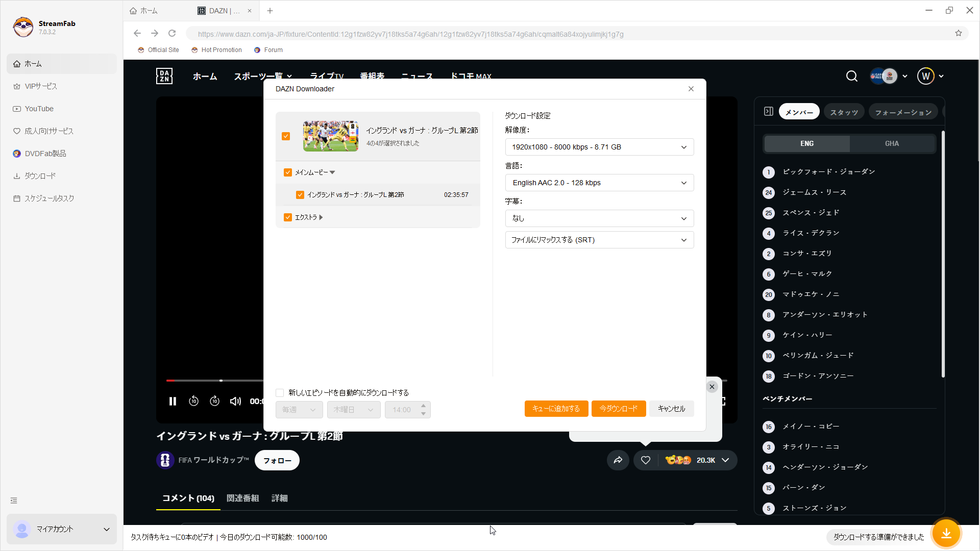The image size is (980, 551).
Task: Open the 詳細 tab
Action: click(x=280, y=498)
